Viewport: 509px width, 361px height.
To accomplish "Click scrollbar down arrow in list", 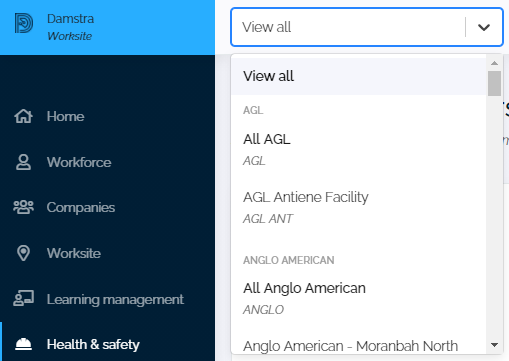I will tap(494, 345).
